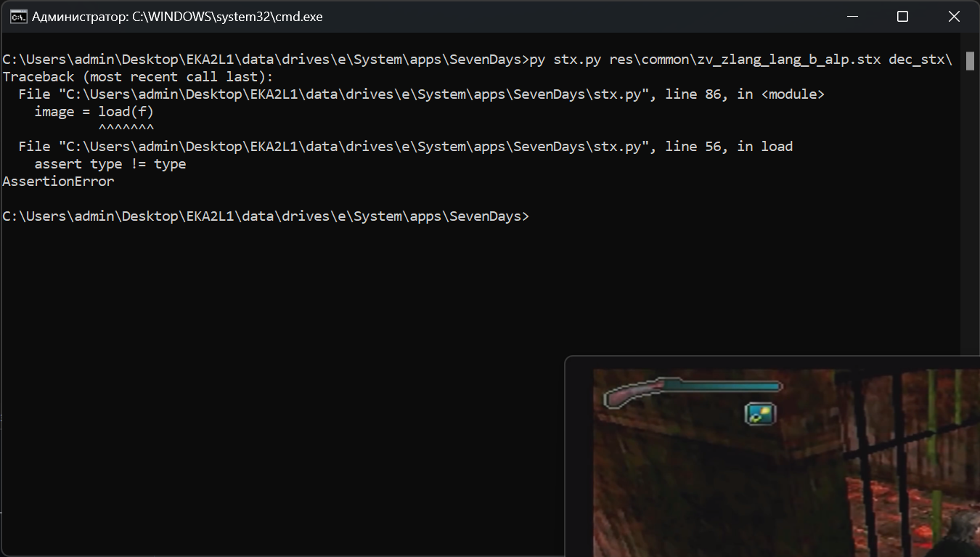Click the 'assert type != type' assertion line

[109, 163]
